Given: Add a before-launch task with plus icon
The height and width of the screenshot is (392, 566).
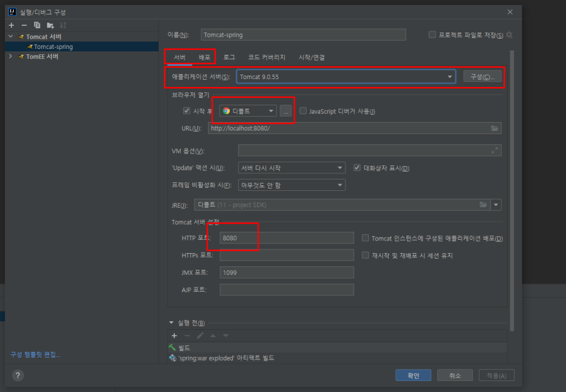Looking at the screenshot, I should (x=174, y=336).
